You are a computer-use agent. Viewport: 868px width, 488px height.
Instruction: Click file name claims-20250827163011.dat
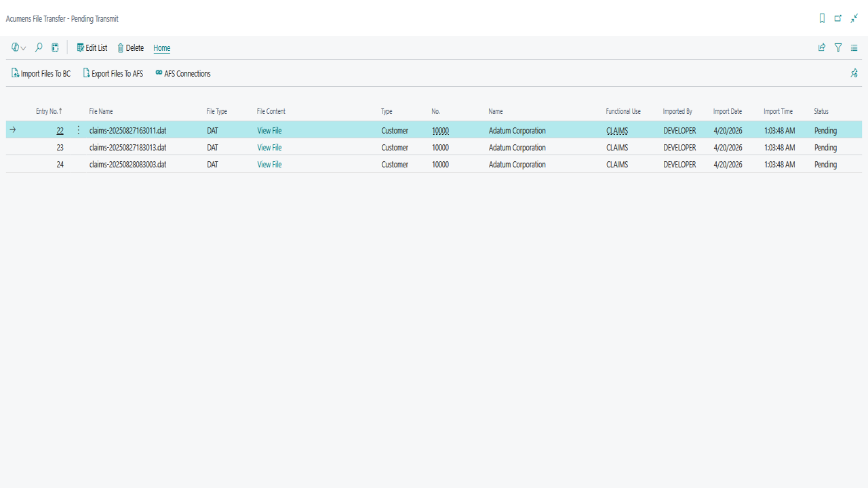coord(127,131)
